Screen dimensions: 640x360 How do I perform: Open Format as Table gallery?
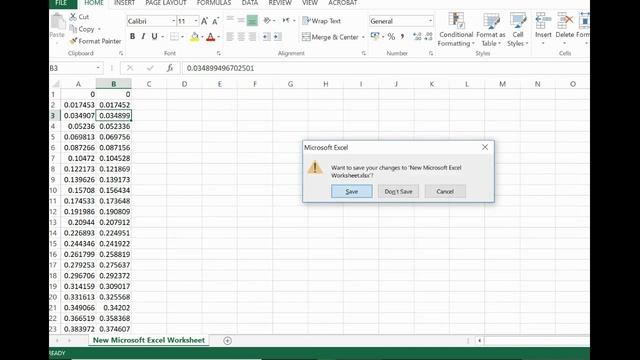click(491, 29)
